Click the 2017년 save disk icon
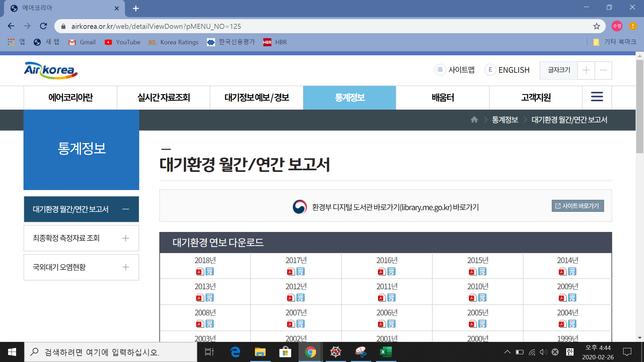The width and height of the screenshot is (644, 362). tap(301, 272)
